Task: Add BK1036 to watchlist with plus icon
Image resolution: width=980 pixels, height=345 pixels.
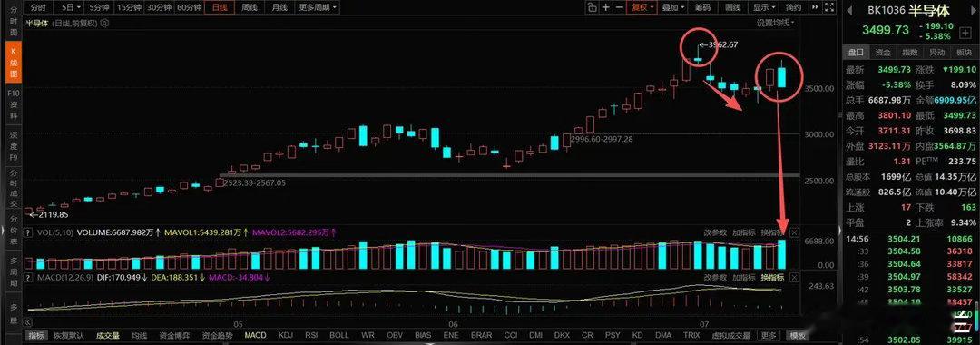Action: point(966,33)
